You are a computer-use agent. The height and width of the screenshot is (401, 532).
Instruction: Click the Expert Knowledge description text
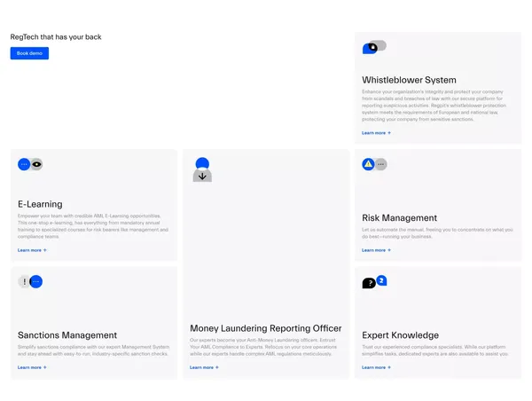point(435,350)
